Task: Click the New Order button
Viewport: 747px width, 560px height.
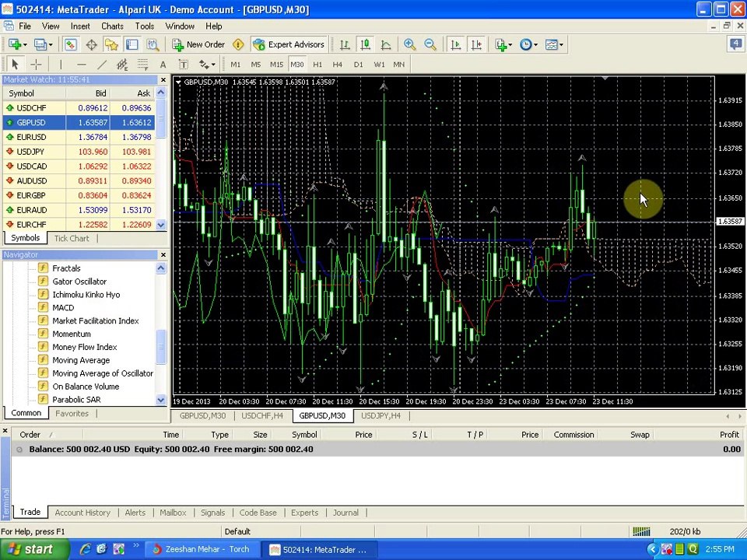Action: pyautogui.click(x=198, y=45)
